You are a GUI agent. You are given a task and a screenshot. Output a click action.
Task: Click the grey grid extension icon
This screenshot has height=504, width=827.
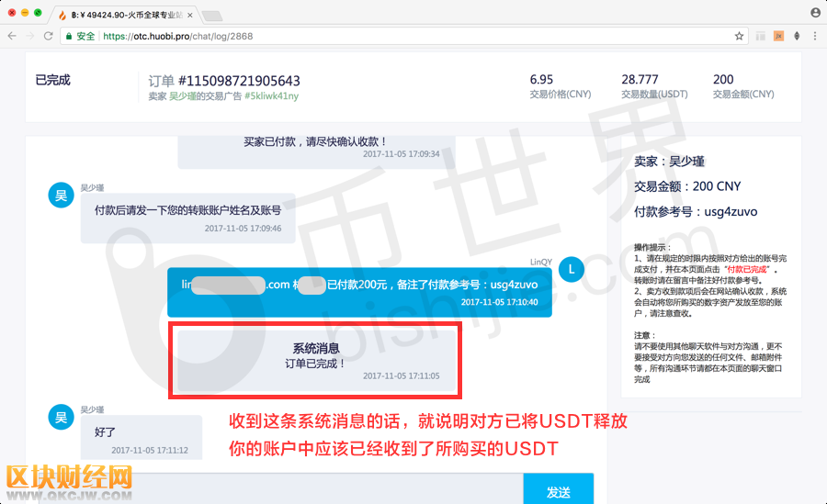761,36
